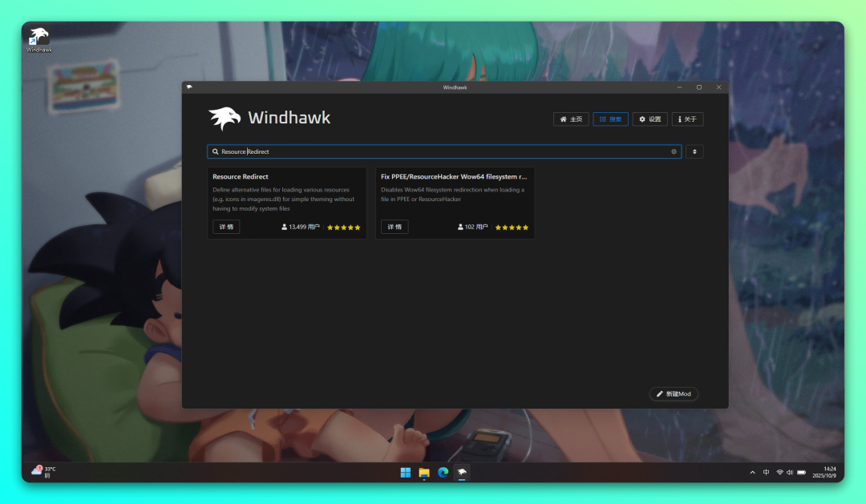Go to the 关于 about tab
The width and height of the screenshot is (866, 504).
point(687,119)
